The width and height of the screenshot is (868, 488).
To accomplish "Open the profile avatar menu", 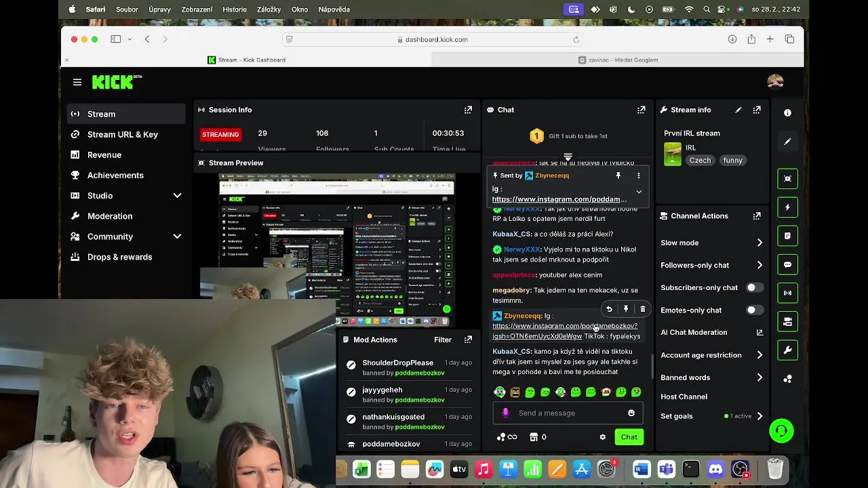I will [x=775, y=81].
